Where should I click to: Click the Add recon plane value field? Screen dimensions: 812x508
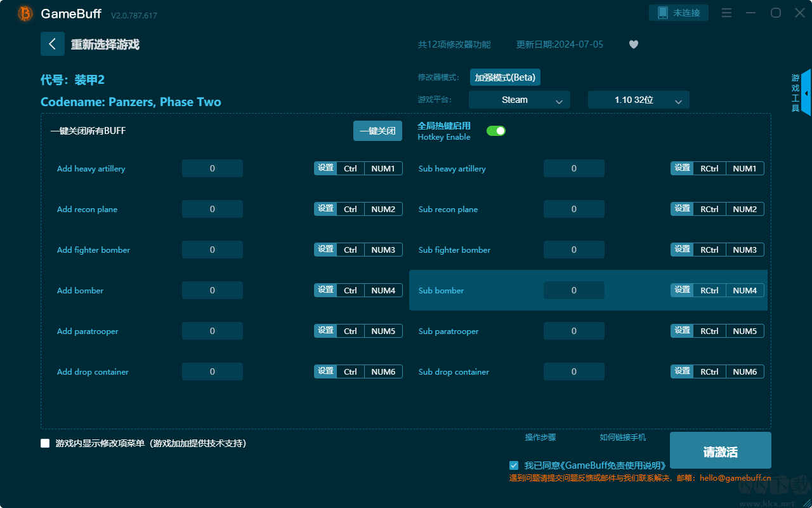click(x=213, y=209)
